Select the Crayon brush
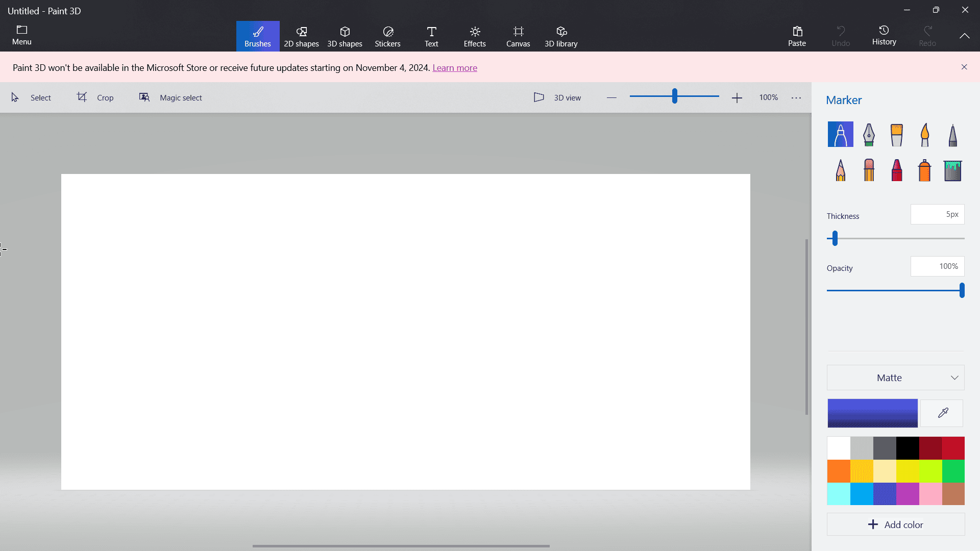 [x=896, y=170]
